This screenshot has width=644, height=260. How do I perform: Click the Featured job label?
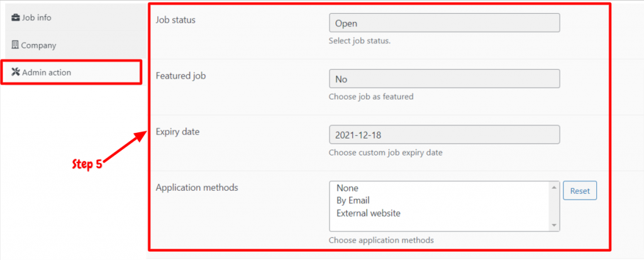pos(180,76)
